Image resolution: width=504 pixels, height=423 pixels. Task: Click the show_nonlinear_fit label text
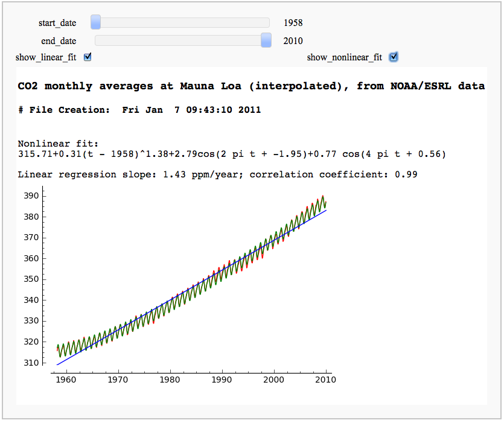344,58
